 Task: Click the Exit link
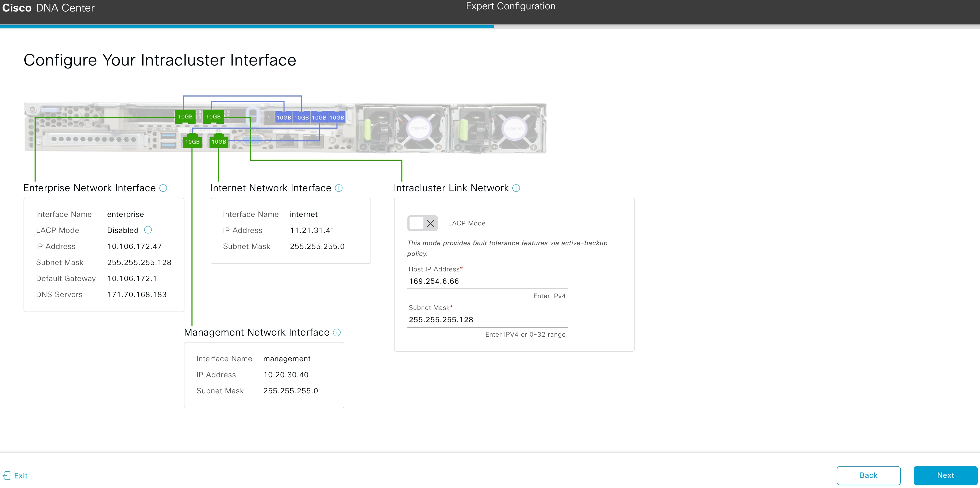[x=21, y=475]
